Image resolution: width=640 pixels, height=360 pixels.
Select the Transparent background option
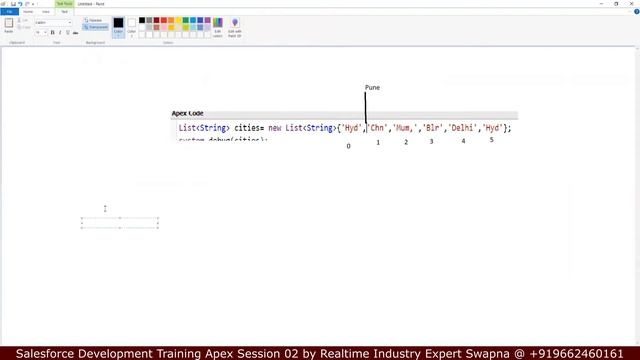[x=96, y=27]
